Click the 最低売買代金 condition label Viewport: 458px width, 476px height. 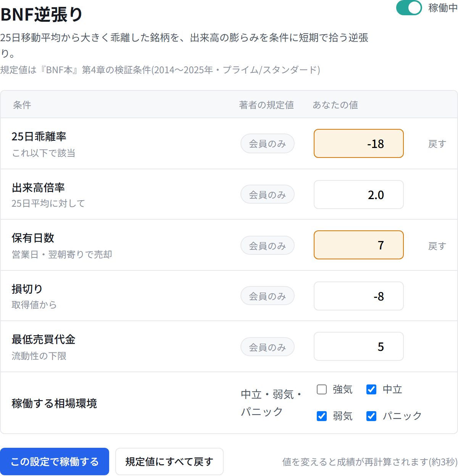[44, 339]
